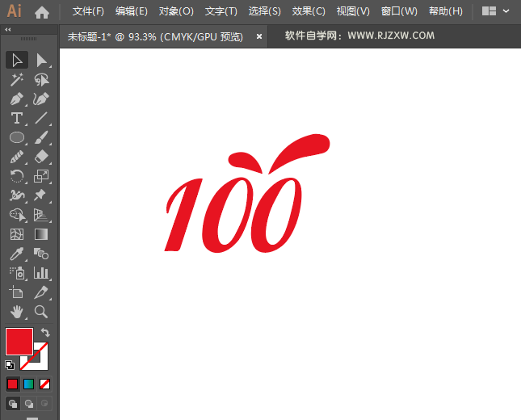The width and height of the screenshot is (521, 420).
Task: Pick the Gradient tool
Action: point(41,234)
